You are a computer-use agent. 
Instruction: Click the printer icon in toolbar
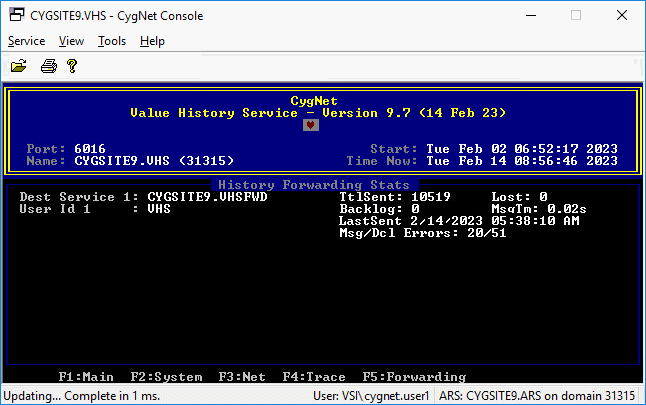click(x=49, y=66)
